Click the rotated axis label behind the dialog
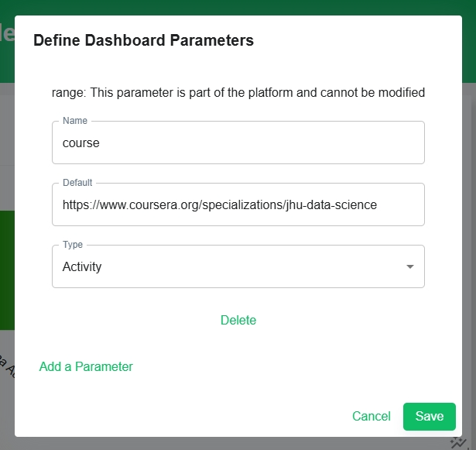The height and width of the screenshot is (450, 476). click(7, 366)
